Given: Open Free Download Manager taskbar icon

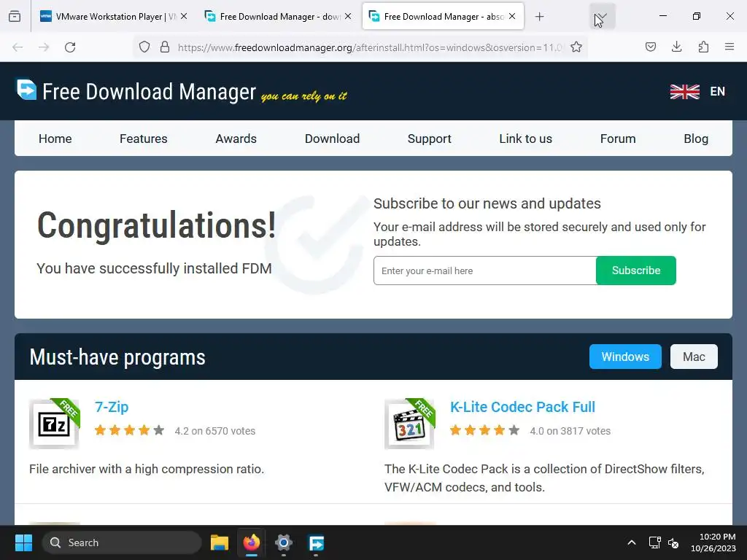Looking at the screenshot, I should coord(317,542).
